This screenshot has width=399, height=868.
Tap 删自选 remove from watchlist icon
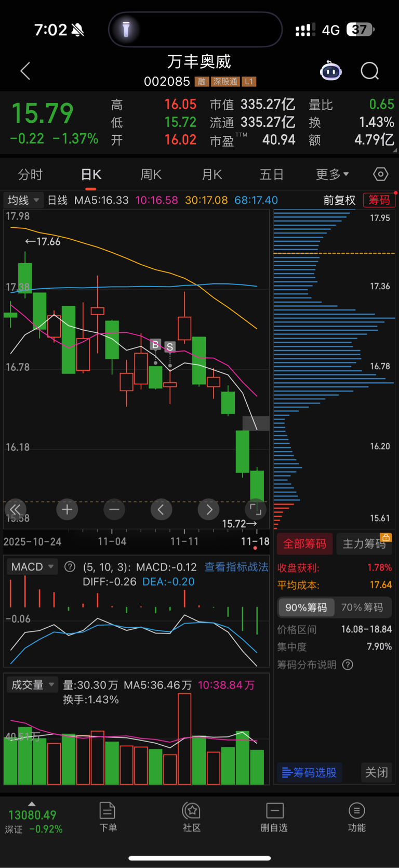274,817
